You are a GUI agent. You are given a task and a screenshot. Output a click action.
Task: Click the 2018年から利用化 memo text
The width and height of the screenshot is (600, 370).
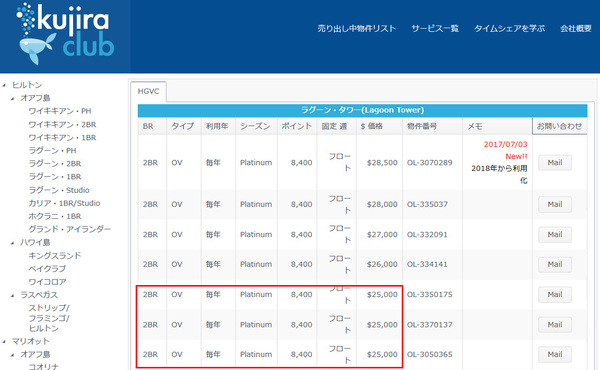pos(499,174)
